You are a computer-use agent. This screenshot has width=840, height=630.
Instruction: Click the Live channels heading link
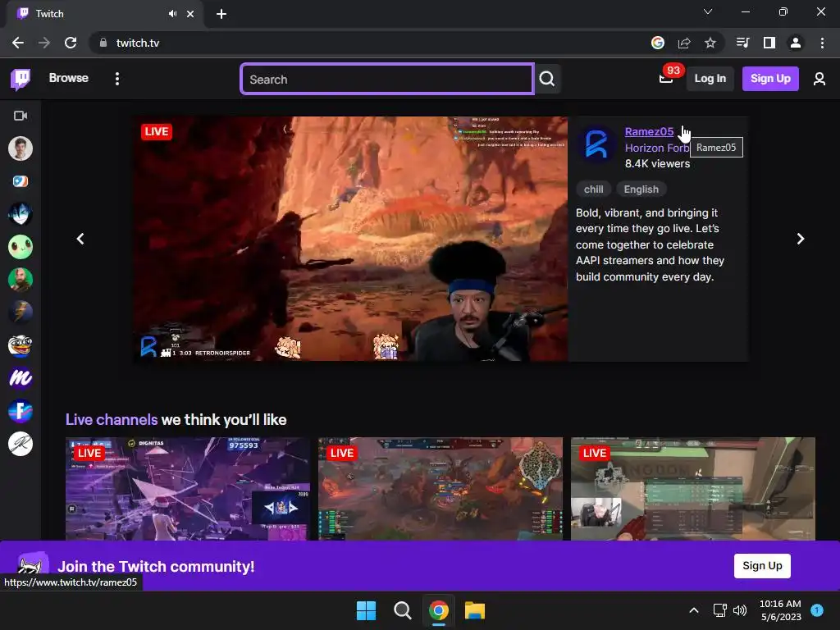112,419
